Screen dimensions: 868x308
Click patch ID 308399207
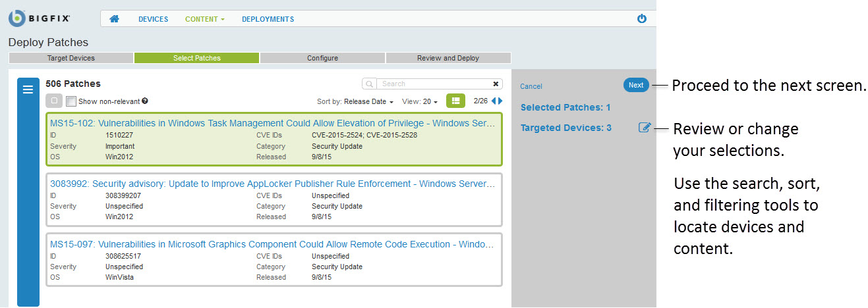pos(123,196)
